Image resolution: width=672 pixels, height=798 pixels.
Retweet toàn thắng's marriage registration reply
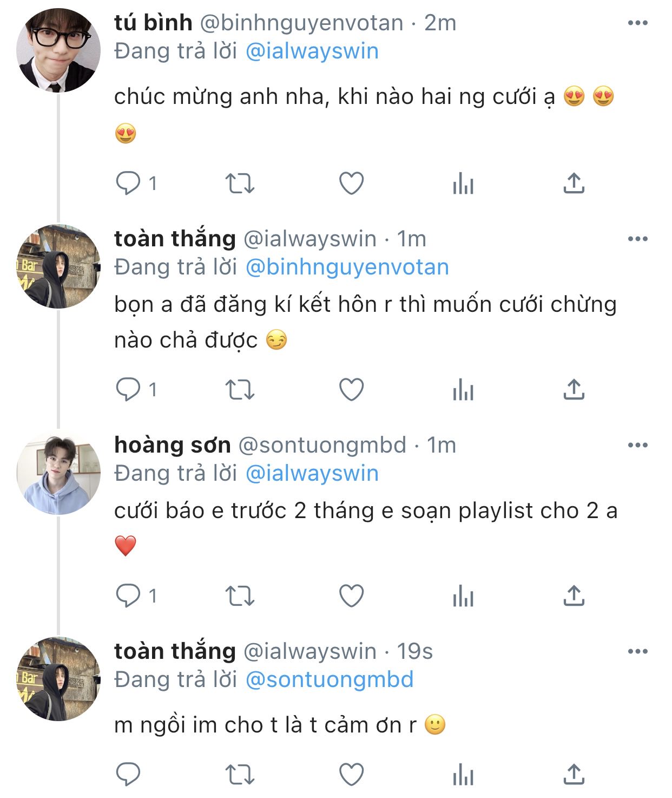click(239, 390)
